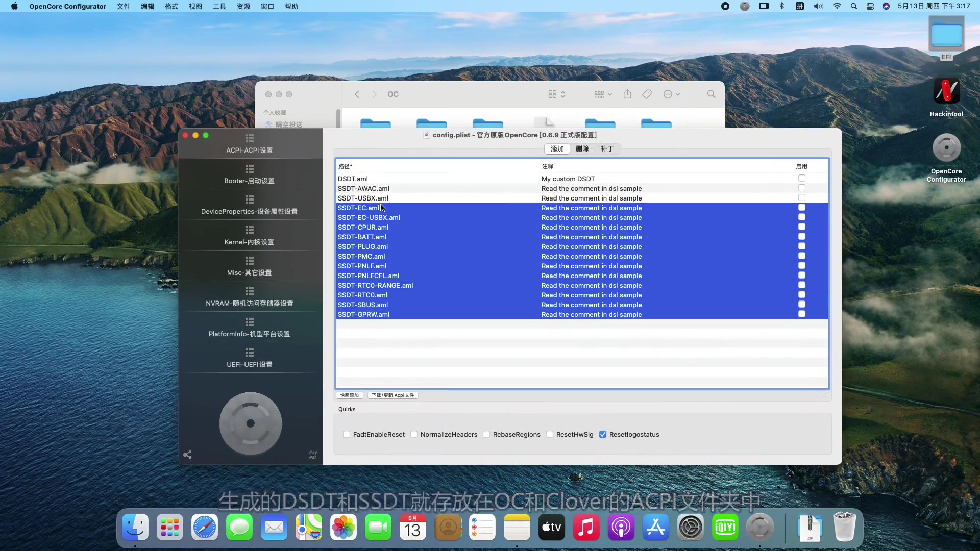
Task: Switch to 补丁 tab
Action: (x=607, y=149)
